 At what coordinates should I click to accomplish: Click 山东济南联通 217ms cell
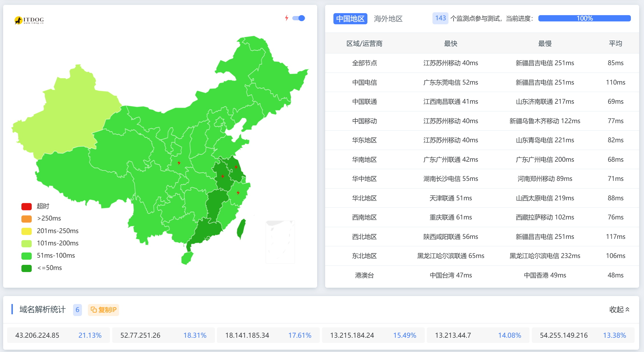[x=545, y=101]
